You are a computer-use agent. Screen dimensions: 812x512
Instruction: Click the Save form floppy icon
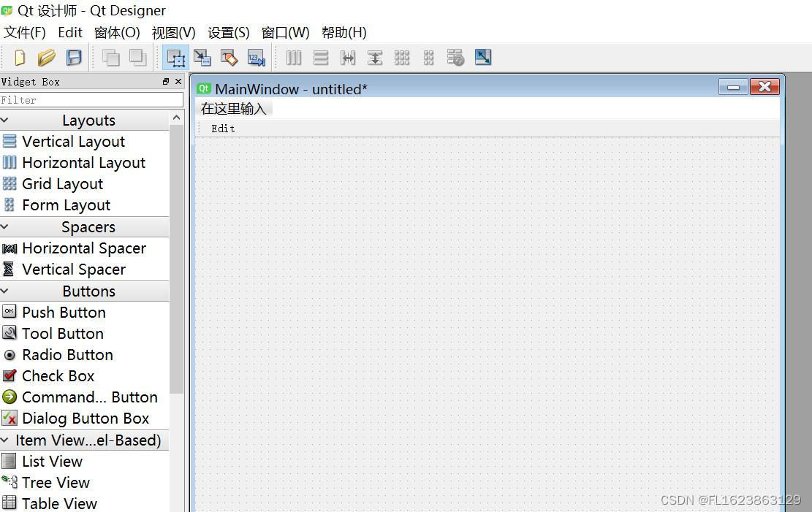[74, 58]
